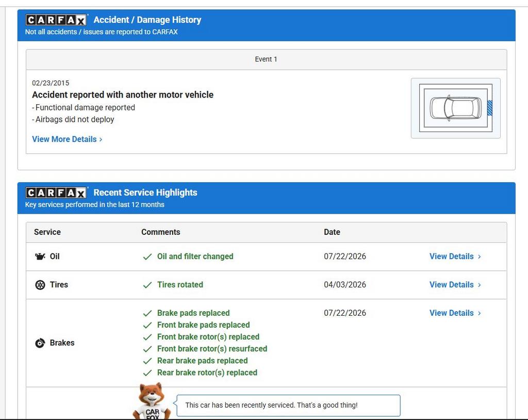528x420 pixels.
Task: Click 'Key services performed in the last 12 months'
Action: click(x=95, y=205)
